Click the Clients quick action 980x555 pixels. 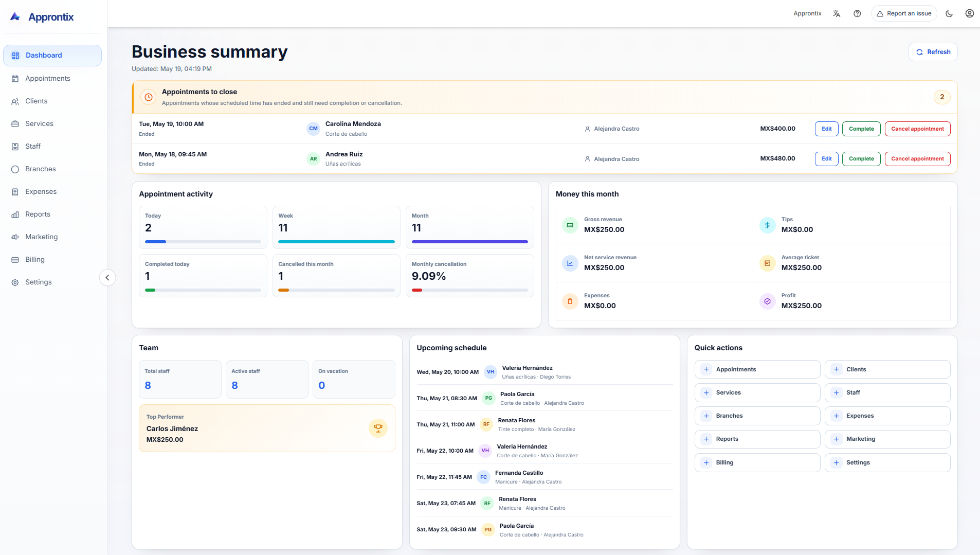click(x=887, y=370)
